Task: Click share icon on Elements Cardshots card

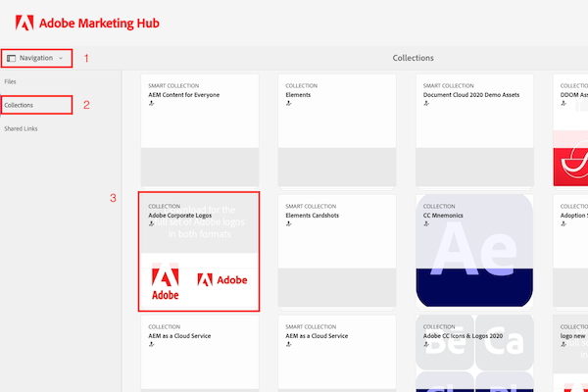Action: 289,223
